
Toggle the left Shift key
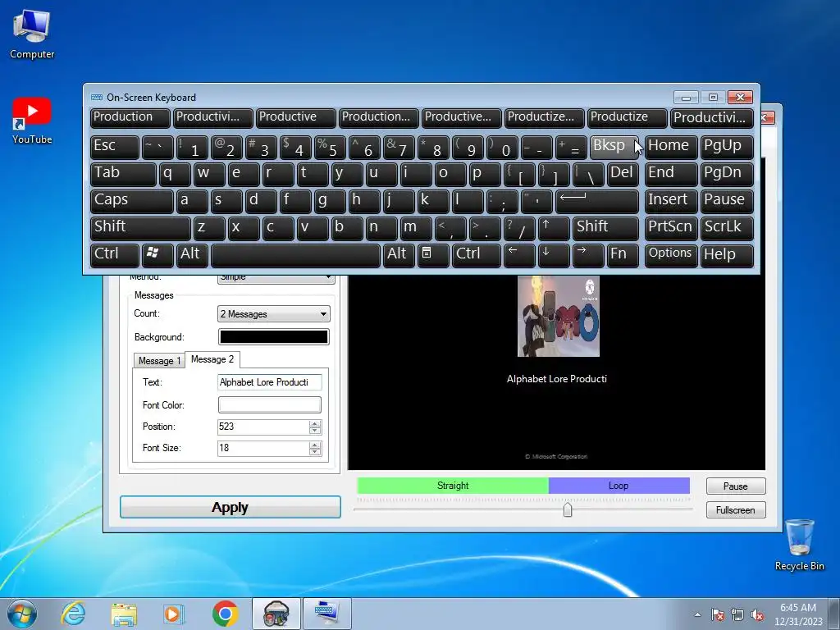click(x=140, y=228)
